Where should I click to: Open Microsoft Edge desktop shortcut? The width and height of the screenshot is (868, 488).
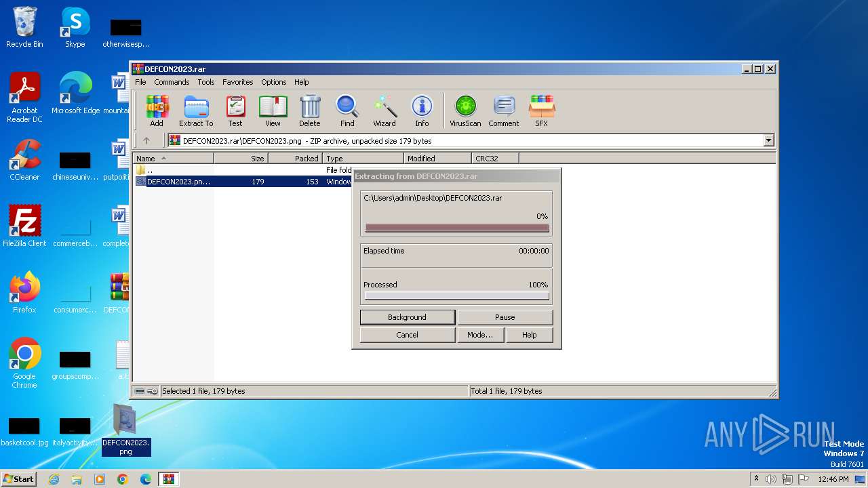pyautogui.click(x=75, y=94)
